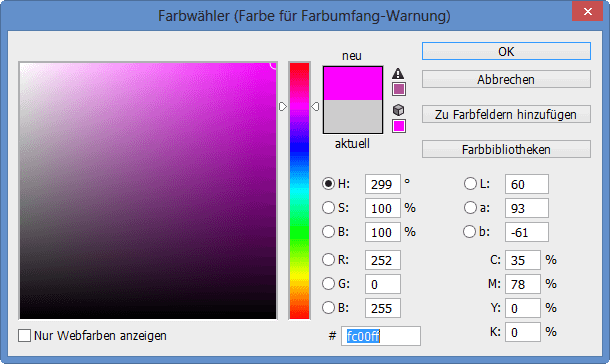Select the nearest in-gamut color swatch below the warning triangle
610x364 pixels.
(399, 89)
